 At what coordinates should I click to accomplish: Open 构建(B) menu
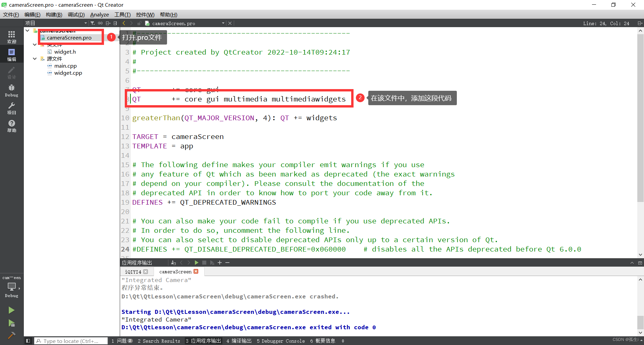[54, 15]
